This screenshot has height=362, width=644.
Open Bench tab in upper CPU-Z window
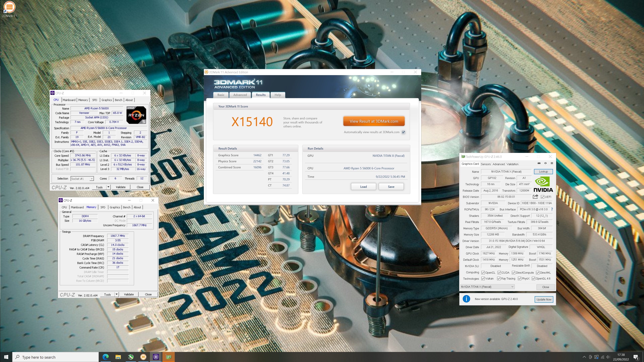(119, 100)
